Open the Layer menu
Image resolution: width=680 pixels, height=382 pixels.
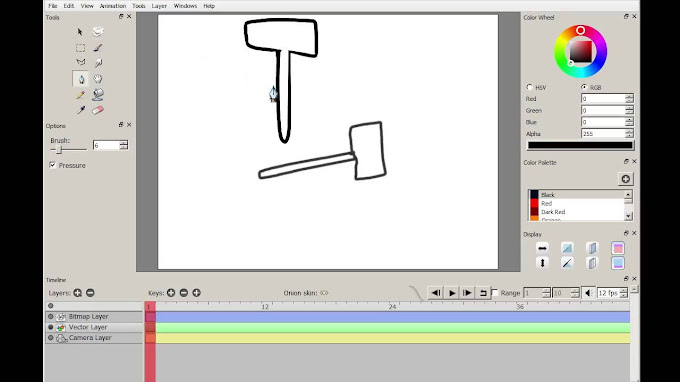tap(159, 6)
